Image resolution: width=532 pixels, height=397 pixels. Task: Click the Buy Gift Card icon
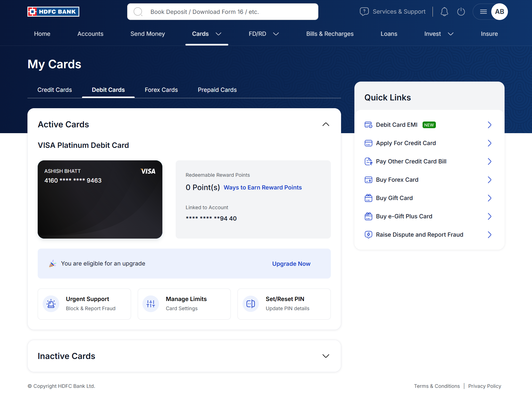(369, 198)
